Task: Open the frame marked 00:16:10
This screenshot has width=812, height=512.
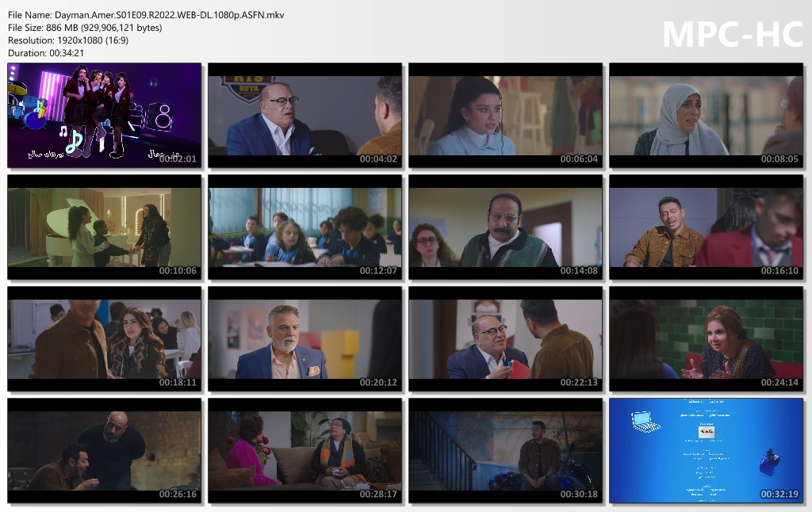Action: pyautogui.click(x=707, y=227)
